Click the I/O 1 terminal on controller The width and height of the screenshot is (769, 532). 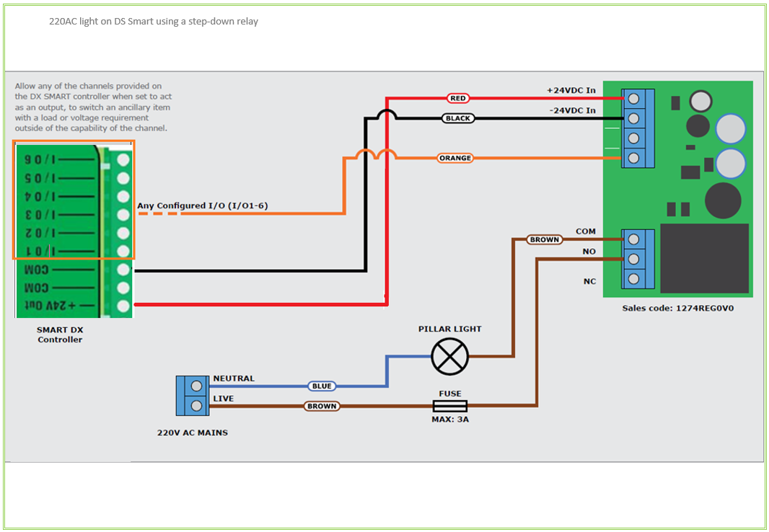point(123,252)
